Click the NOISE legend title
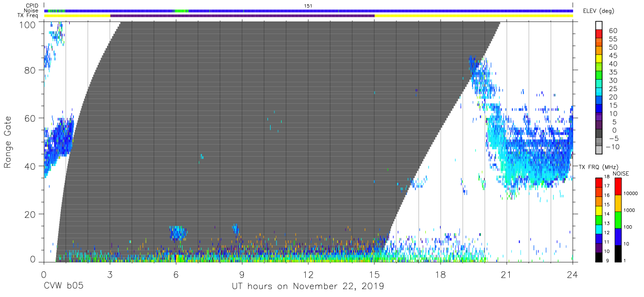 coord(620,173)
